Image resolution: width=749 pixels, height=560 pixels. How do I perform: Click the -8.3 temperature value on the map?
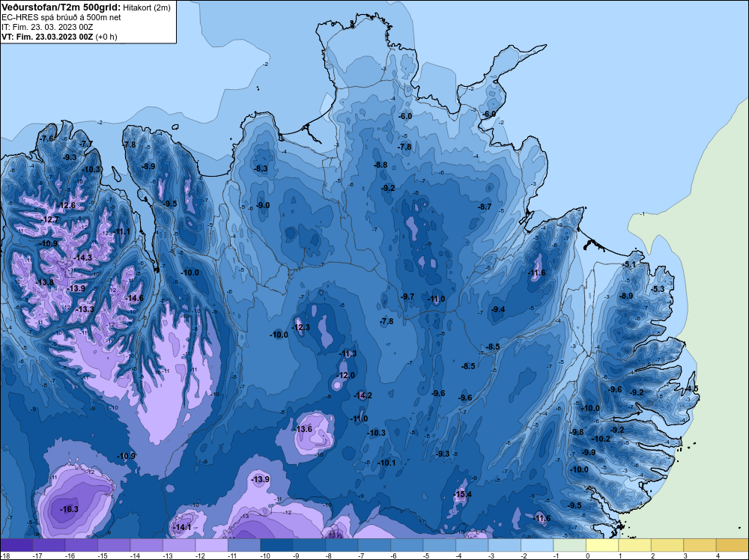coord(261,168)
